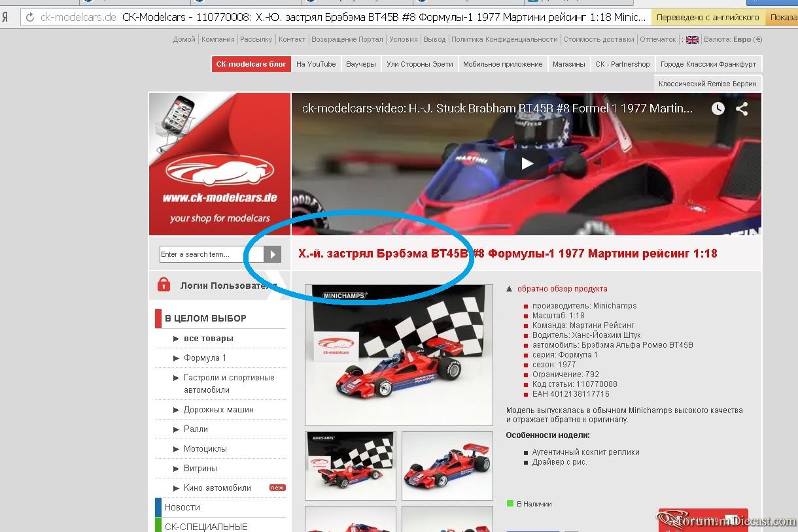Image resolution: width=798 pixels, height=532 pixels.
Task: Open the Магазины tab
Action: 568,64
